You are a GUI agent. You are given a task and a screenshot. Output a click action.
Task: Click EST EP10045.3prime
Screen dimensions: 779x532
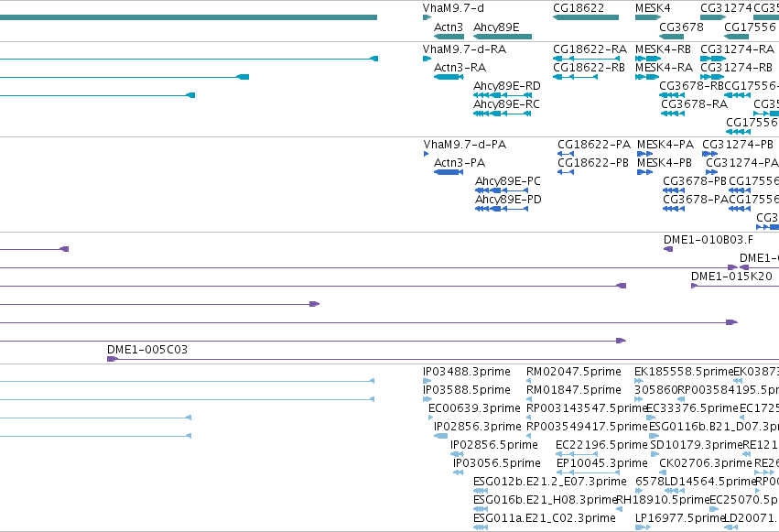pos(588,472)
